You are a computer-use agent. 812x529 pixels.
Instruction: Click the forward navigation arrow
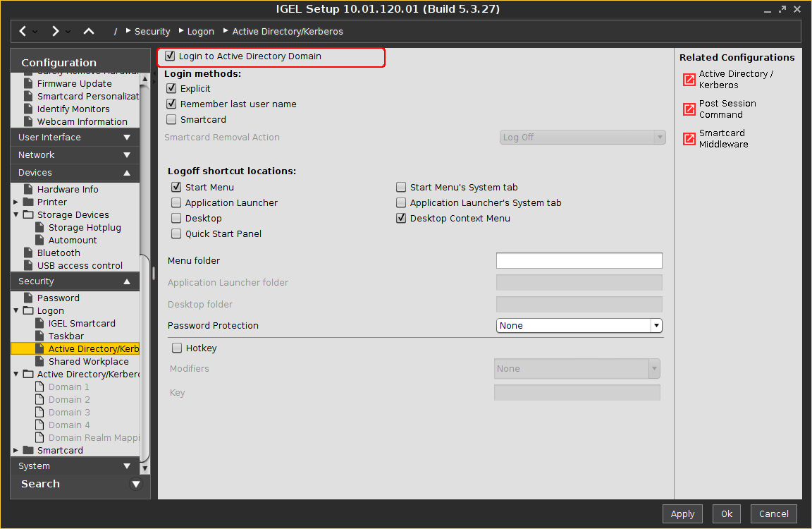[55, 31]
